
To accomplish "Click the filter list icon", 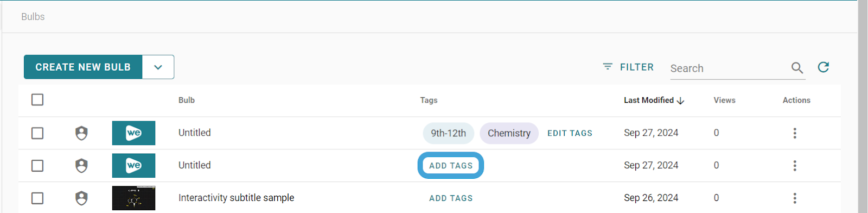I will [608, 67].
